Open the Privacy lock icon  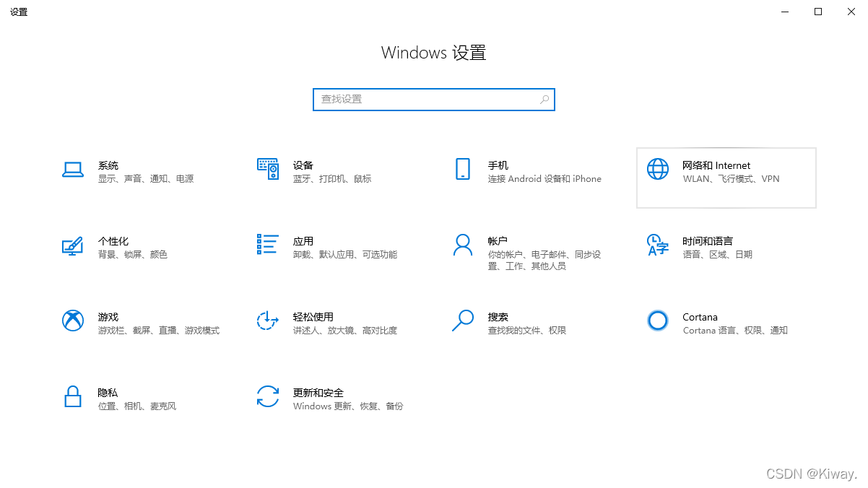click(72, 396)
